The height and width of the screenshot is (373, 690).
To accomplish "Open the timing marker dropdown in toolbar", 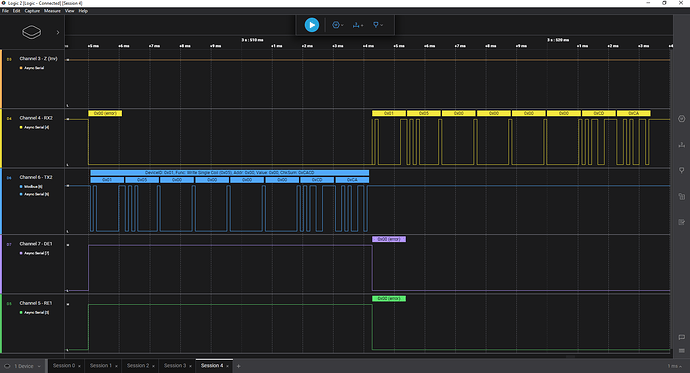I will pyautogui.click(x=378, y=25).
